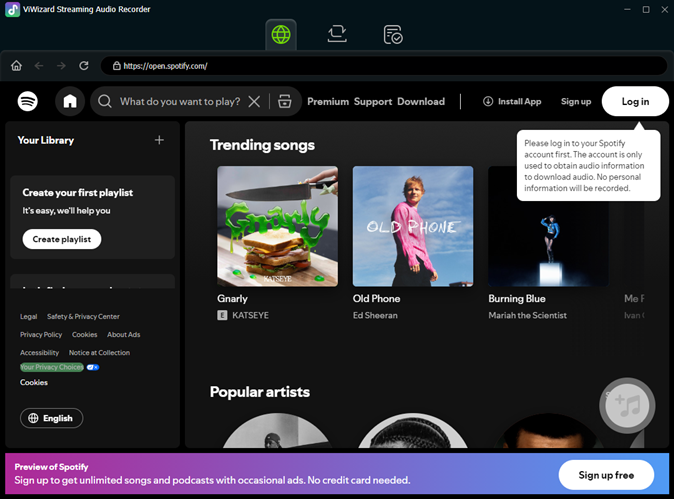Open the Cookies link beside Privacy Policy
The image size is (674, 499).
click(84, 335)
